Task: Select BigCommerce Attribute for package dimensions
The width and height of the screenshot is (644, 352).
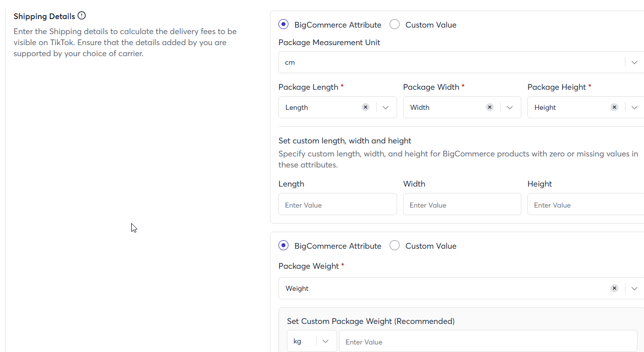Action: click(x=283, y=25)
